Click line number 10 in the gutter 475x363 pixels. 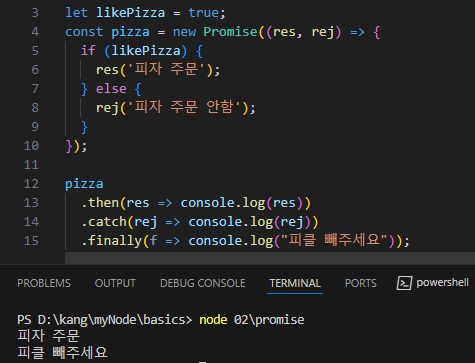click(x=31, y=146)
